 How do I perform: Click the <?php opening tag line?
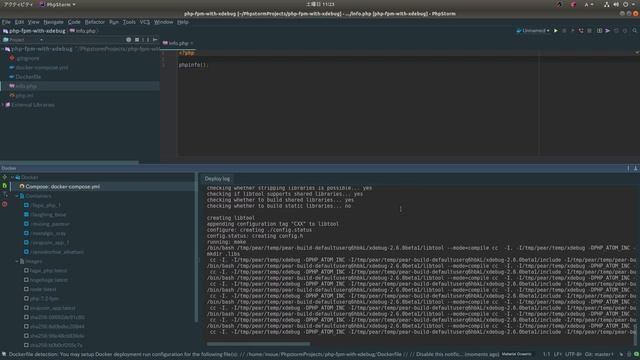click(186, 53)
